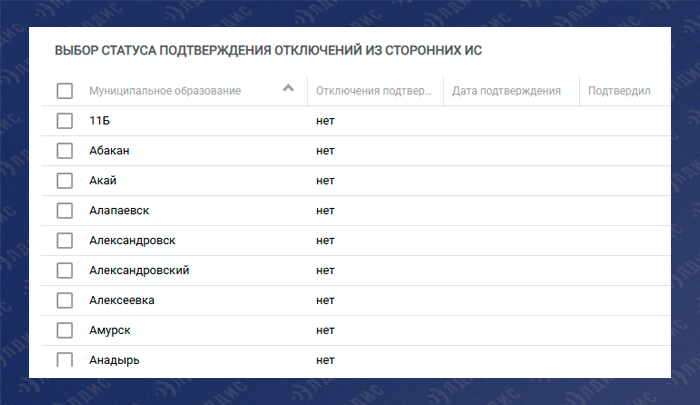700x405 pixels.
Task: Mark the Александровский checkbox
Action: coord(65,270)
